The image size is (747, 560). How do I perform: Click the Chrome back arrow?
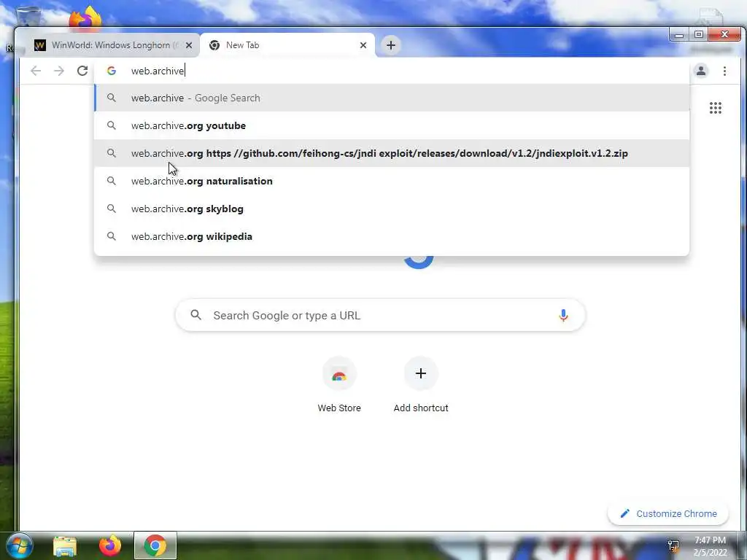point(36,71)
